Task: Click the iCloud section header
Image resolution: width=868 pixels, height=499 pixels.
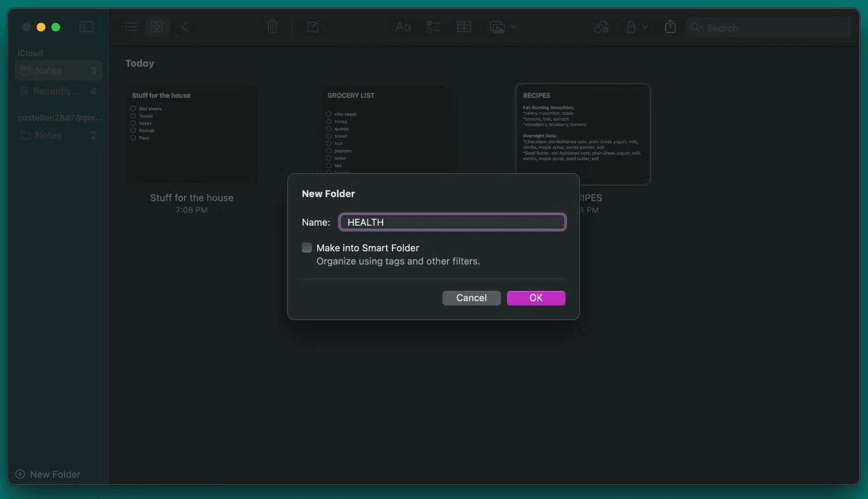Action: pos(30,53)
